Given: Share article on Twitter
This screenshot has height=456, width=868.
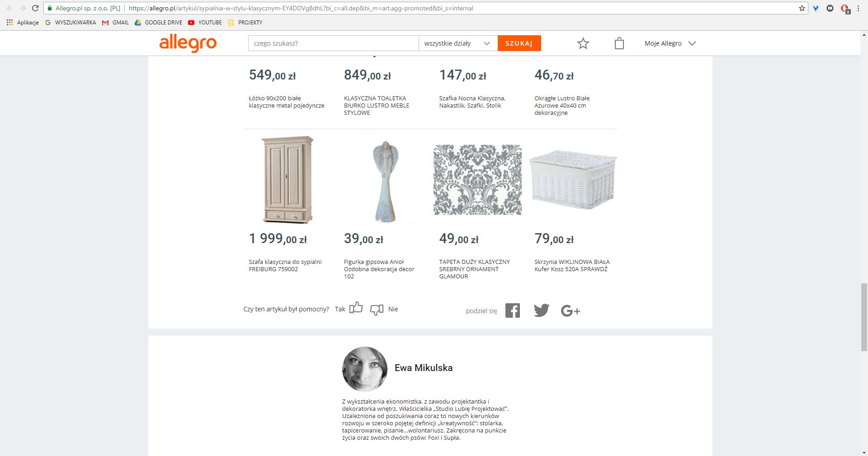Looking at the screenshot, I should [x=541, y=310].
